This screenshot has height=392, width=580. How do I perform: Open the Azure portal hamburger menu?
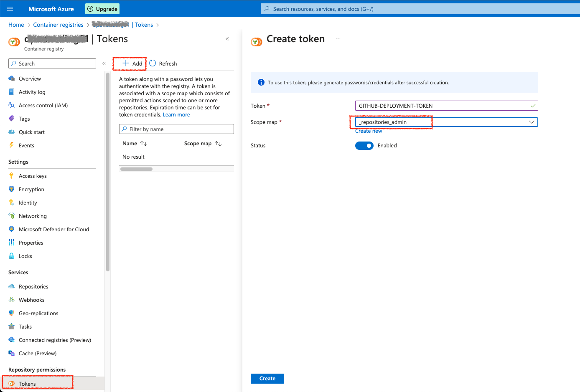point(10,9)
